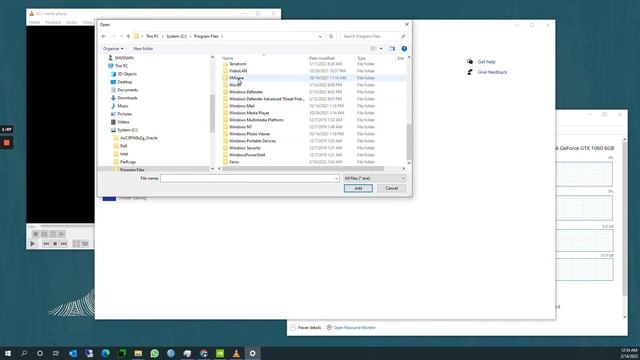Cancel the Open dialog
This screenshot has height=360, width=640.
click(x=391, y=188)
